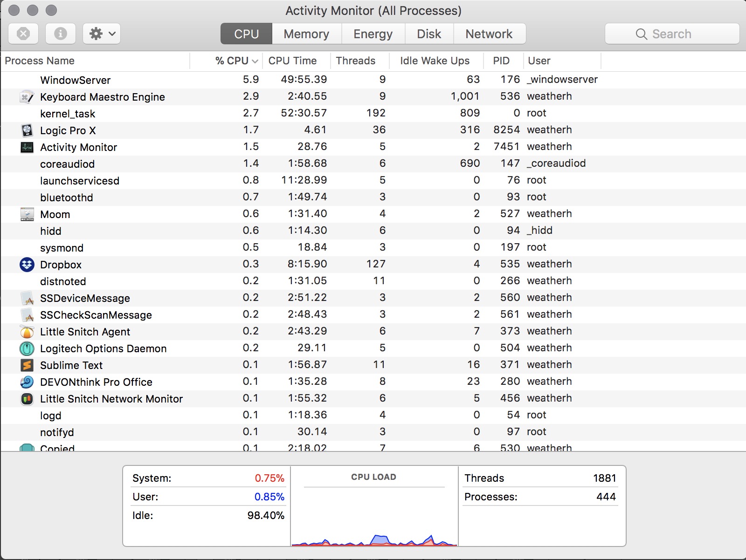The height and width of the screenshot is (560, 746).
Task: Click the Dropbox process icon
Action: pos(27,265)
